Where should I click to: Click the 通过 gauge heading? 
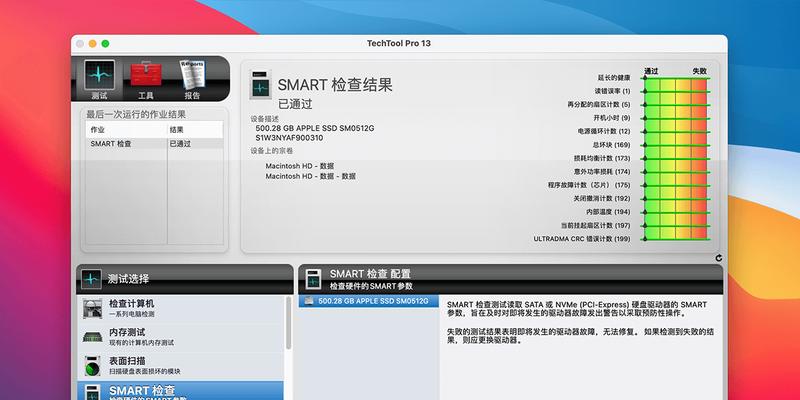[x=651, y=71]
